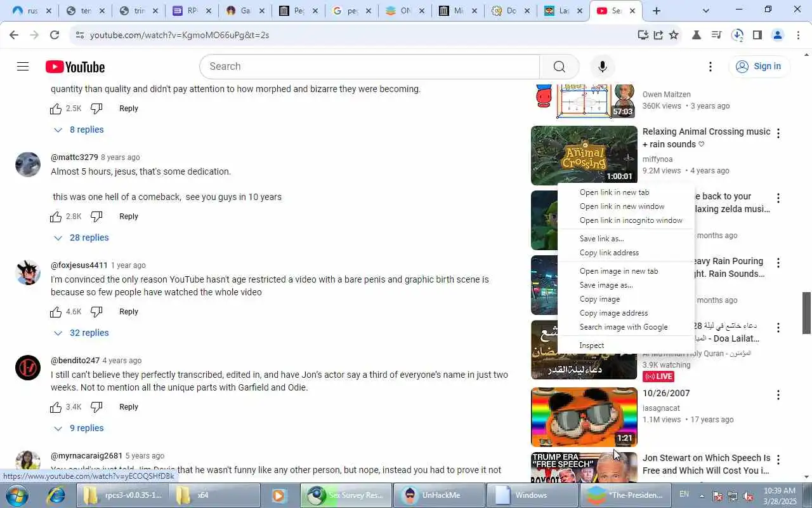Open Jon Stewart Free Speech video title

point(706,464)
